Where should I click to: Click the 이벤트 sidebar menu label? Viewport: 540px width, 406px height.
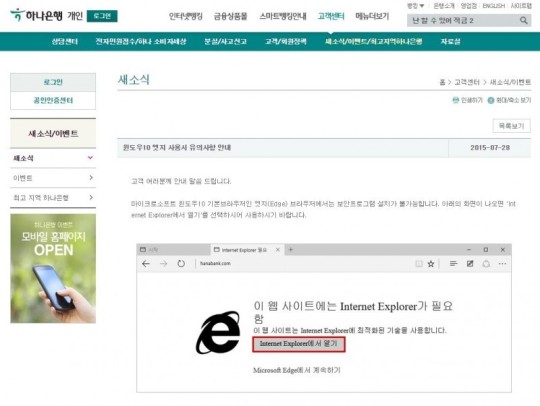coord(23,178)
